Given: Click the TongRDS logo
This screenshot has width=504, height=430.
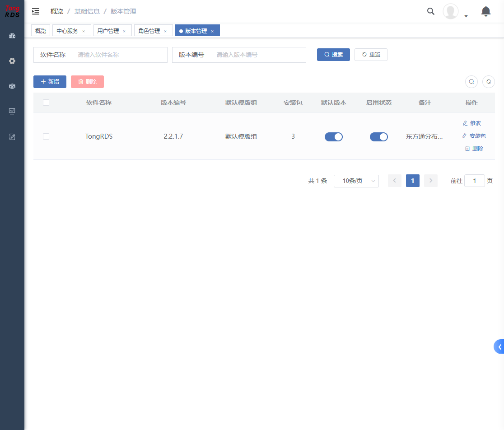Looking at the screenshot, I should [x=12, y=12].
